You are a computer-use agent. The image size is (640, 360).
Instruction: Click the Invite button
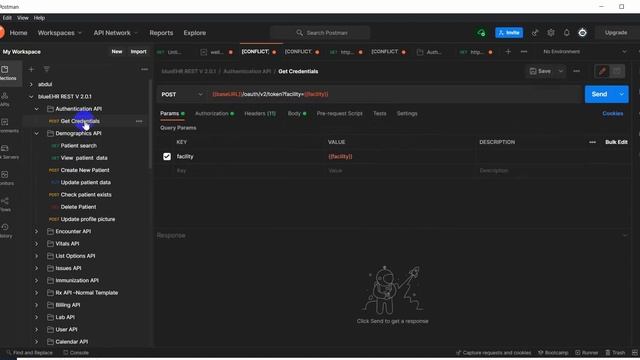509,33
